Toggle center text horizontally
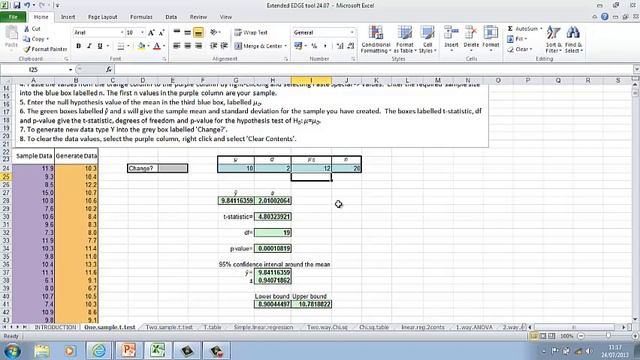 coord(187,46)
